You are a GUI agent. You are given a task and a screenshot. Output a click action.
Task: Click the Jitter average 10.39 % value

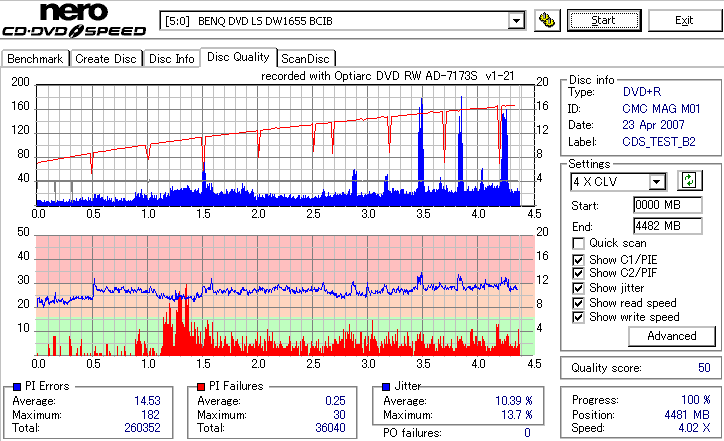(x=514, y=401)
